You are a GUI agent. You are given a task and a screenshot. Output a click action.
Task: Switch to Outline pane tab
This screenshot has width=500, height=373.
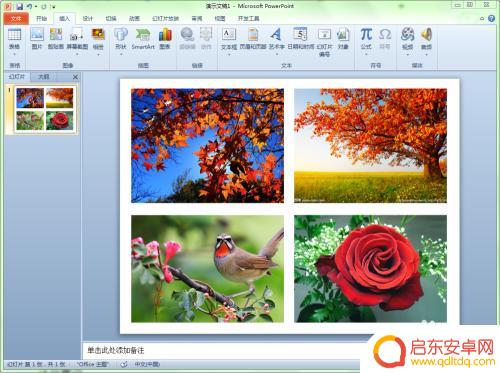[43, 77]
